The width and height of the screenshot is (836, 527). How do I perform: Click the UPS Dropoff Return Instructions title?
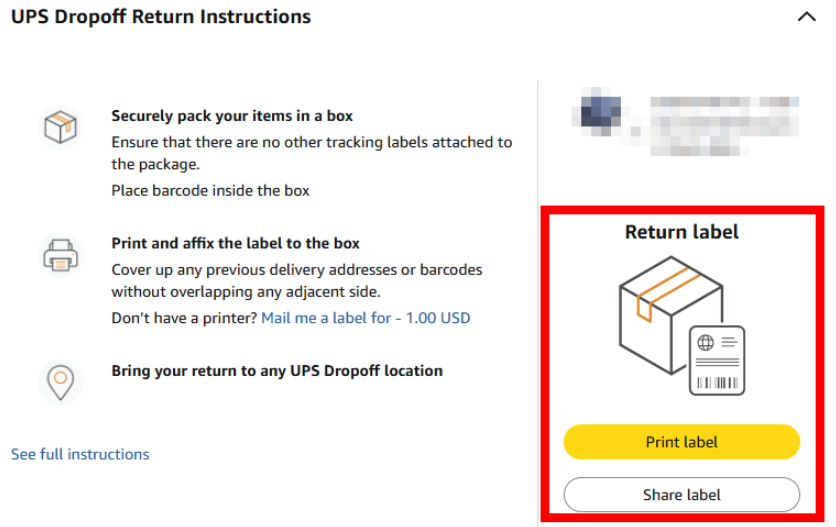click(x=161, y=17)
